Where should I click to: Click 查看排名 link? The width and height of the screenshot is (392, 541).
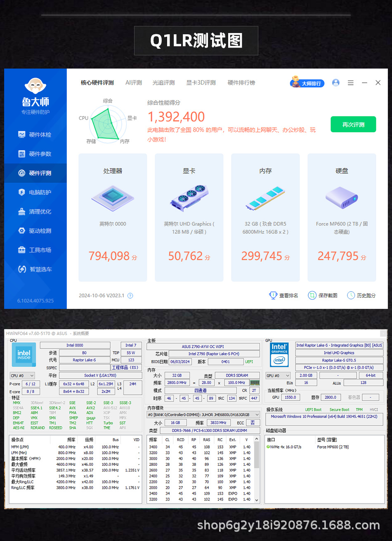click(x=284, y=295)
